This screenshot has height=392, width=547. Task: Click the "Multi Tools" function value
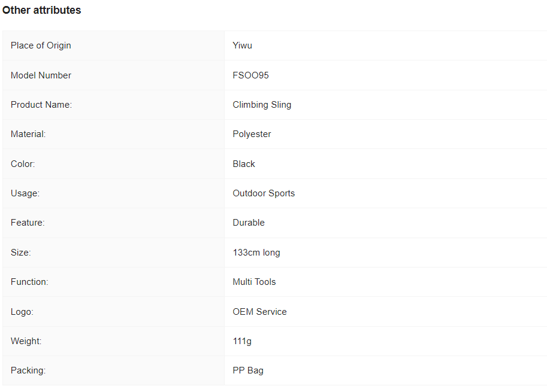click(254, 282)
